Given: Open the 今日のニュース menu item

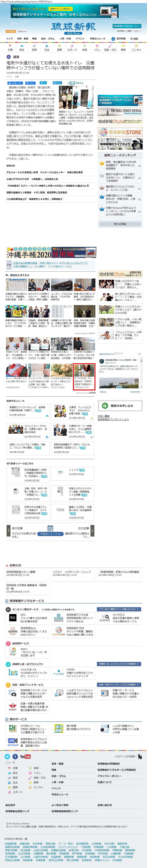Looking at the screenshot, I should [97, 39].
